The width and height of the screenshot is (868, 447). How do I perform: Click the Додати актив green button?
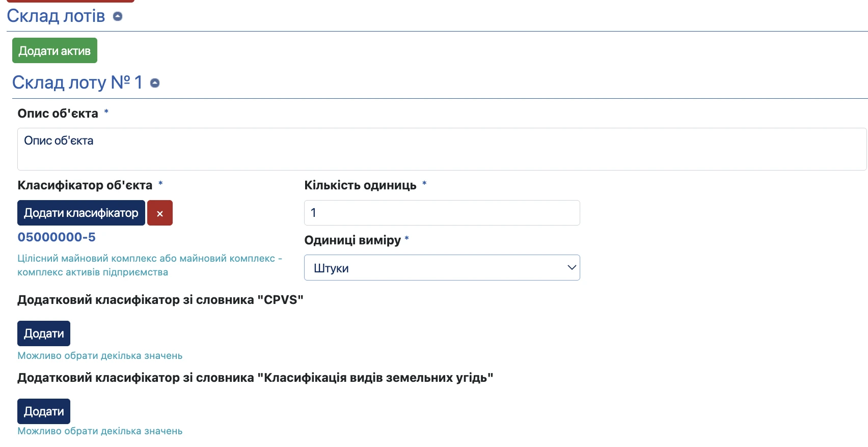(55, 50)
